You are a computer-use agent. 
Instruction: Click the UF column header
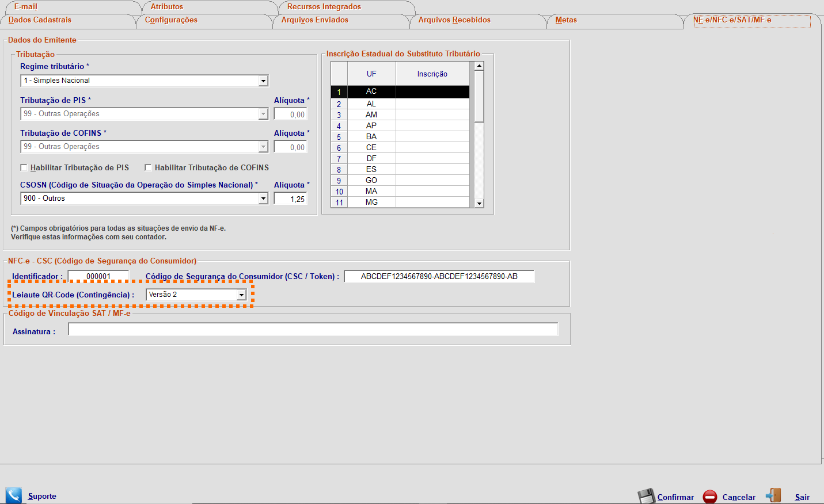[371, 74]
